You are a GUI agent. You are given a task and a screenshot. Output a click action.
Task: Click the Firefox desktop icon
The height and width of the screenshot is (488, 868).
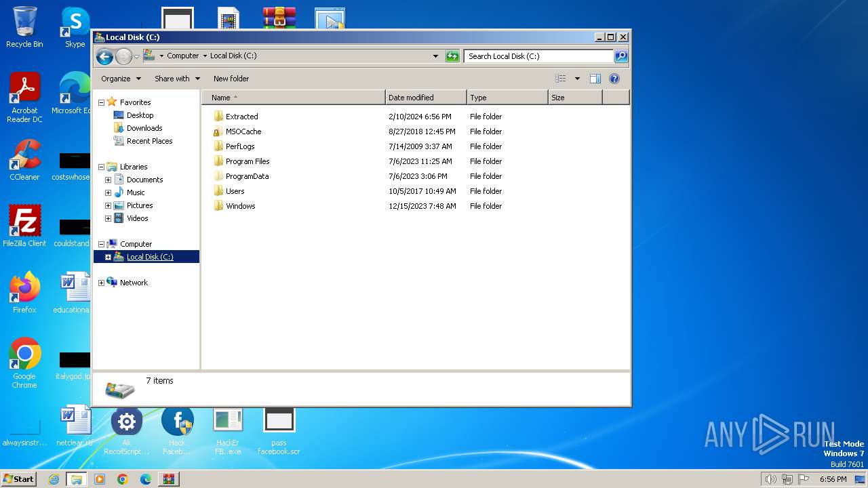24,292
